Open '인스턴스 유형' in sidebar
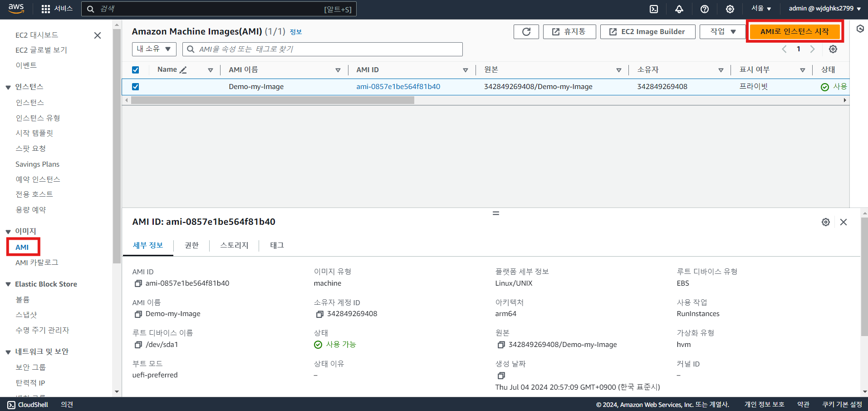The image size is (868, 411). tap(38, 118)
